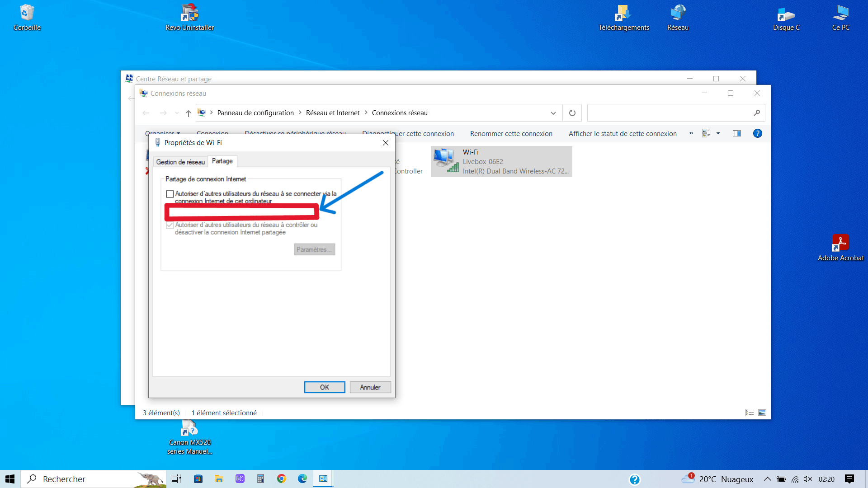Open Google Chrome from taskbar
This screenshot has height=488, width=868.
281,479
